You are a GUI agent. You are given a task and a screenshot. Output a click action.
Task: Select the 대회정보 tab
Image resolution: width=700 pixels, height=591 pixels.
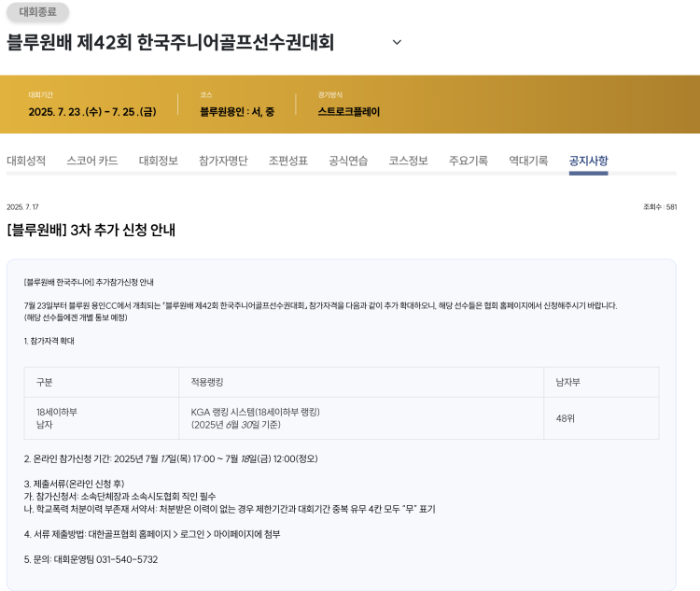(159, 161)
